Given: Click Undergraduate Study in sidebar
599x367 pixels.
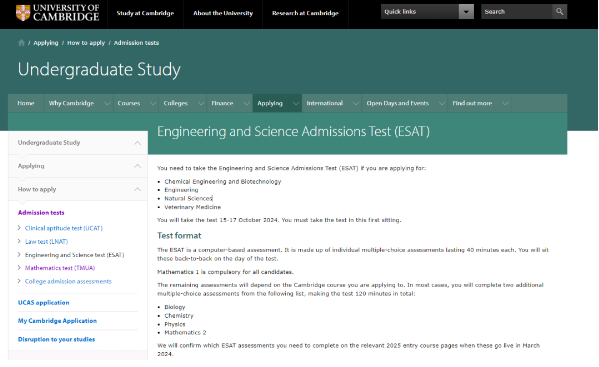Looking at the screenshot, I should coord(49,142).
